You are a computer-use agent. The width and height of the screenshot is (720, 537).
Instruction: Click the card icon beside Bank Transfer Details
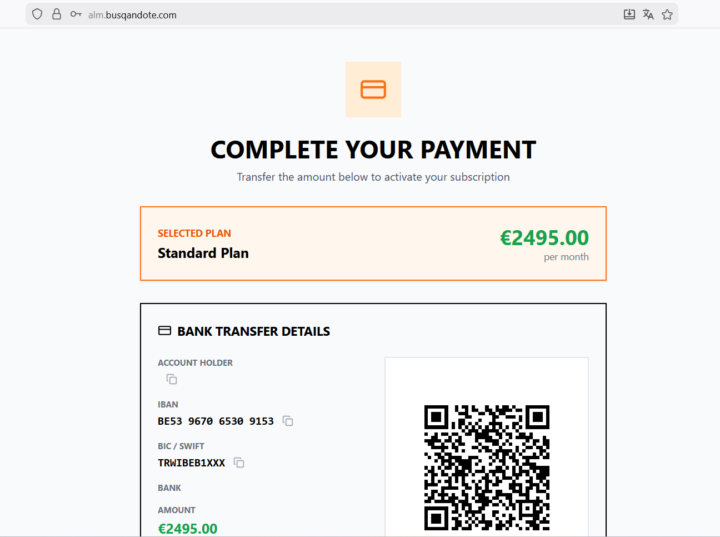[x=165, y=331]
